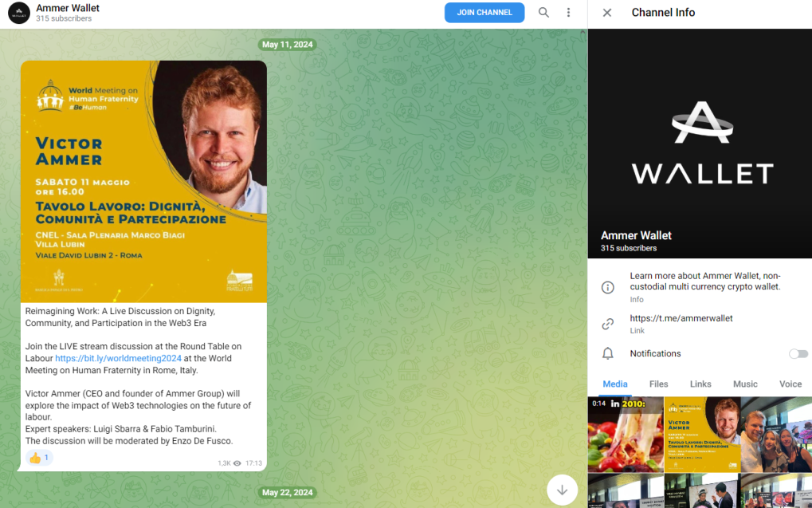Click the Ammer Wallet name on cover image
This screenshot has height=508, width=812.
[x=636, y=235]
